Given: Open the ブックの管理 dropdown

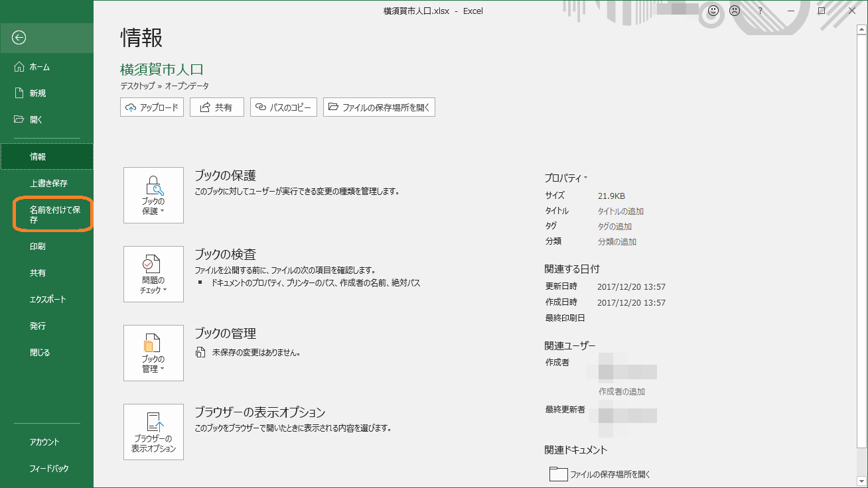Looking at the screenshot, I should tap(153, 353).
